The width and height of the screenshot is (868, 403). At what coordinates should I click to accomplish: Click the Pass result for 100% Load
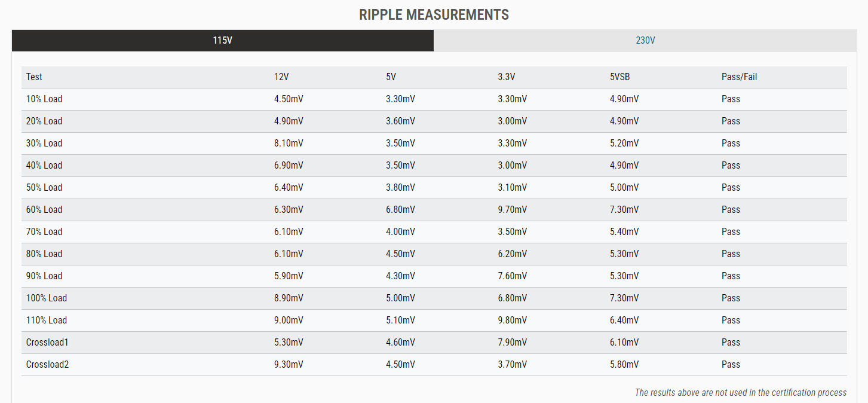(x=731, y=298)
